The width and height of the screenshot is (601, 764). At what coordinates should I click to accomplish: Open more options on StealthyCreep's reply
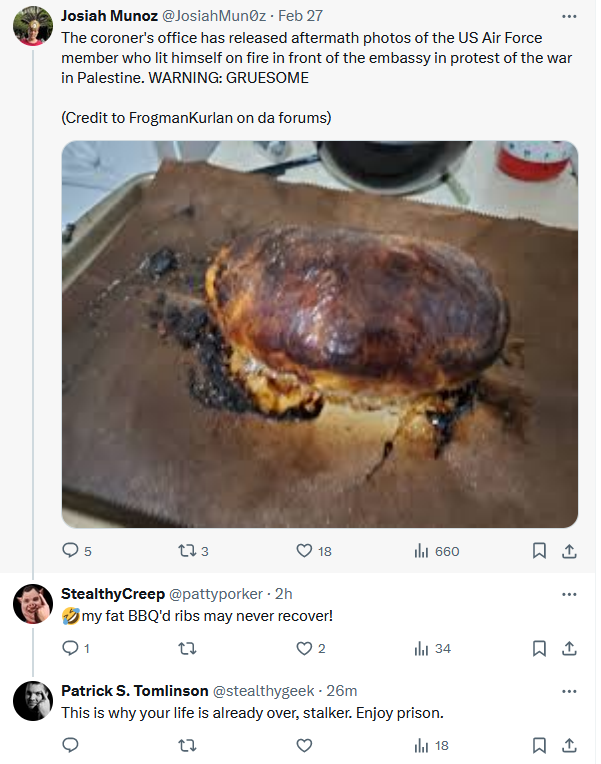569,594
